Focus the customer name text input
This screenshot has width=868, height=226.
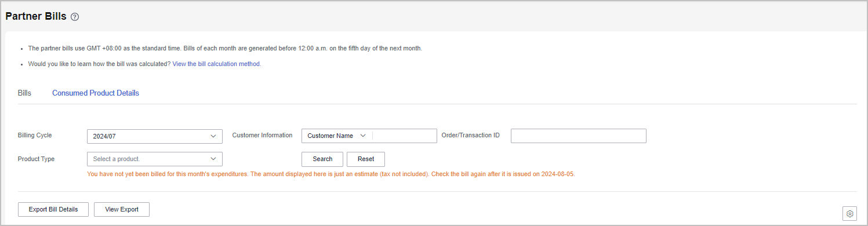click(x=405, y=136)
